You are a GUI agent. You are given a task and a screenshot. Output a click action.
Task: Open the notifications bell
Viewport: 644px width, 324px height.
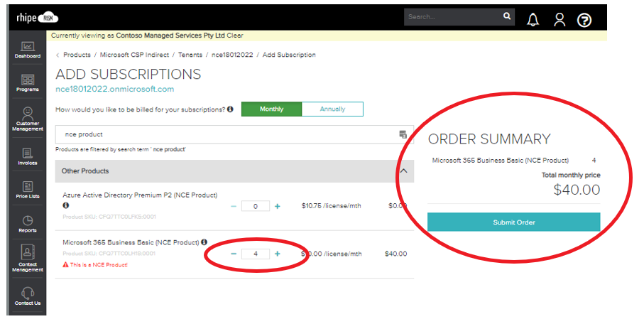(x=533, y=19)
